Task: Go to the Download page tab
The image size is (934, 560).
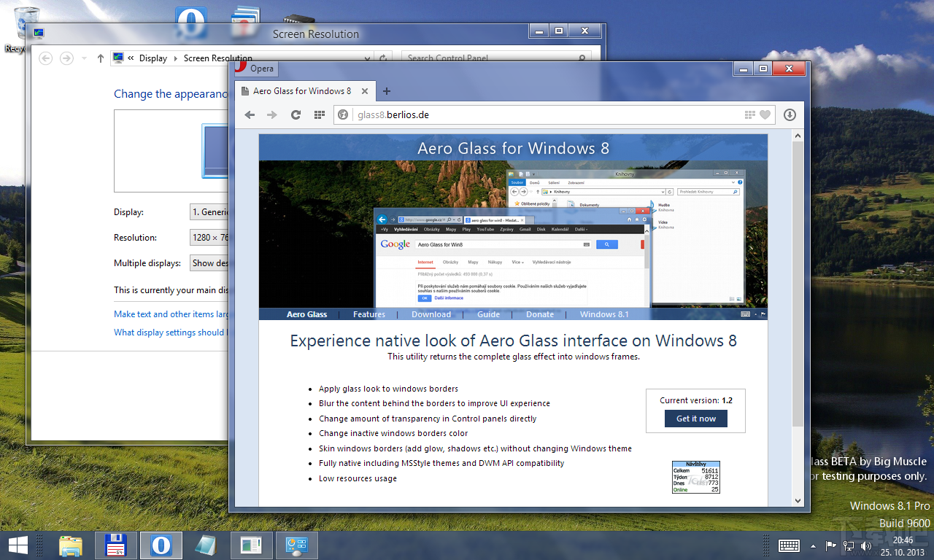Action: 431,314
